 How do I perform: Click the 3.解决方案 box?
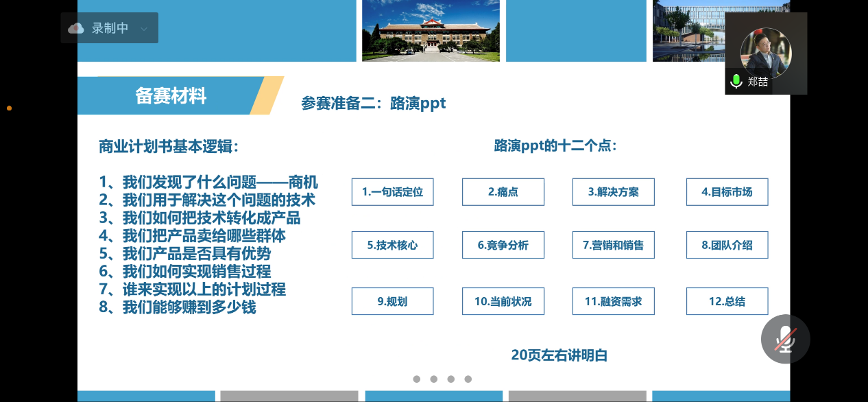[613, 192]
